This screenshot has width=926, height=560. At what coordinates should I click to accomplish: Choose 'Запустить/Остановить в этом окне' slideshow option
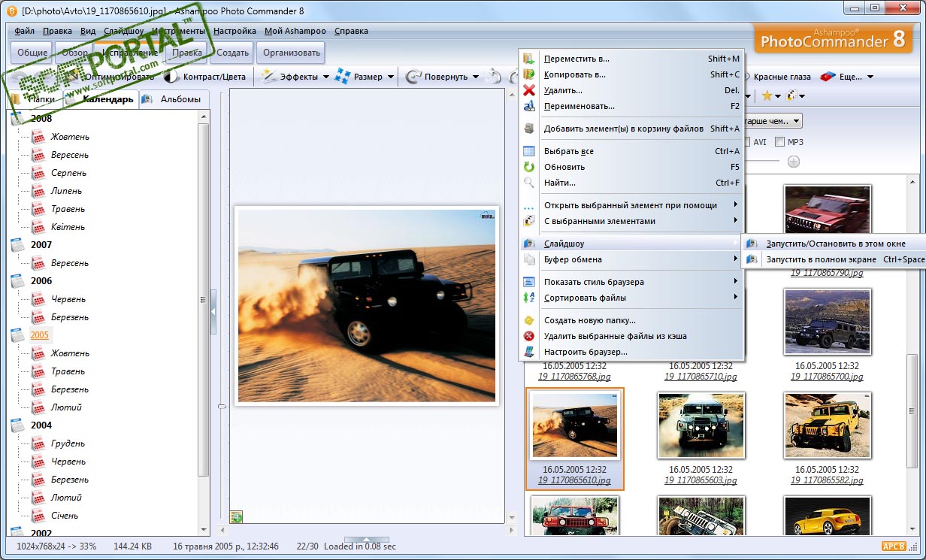coord(836,244)
